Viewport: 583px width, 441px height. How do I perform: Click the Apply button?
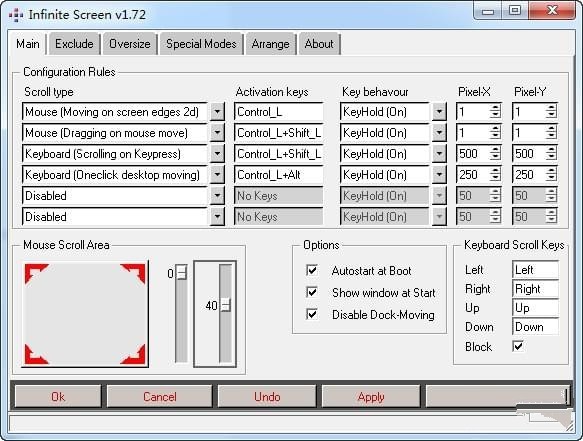(371, 397)
